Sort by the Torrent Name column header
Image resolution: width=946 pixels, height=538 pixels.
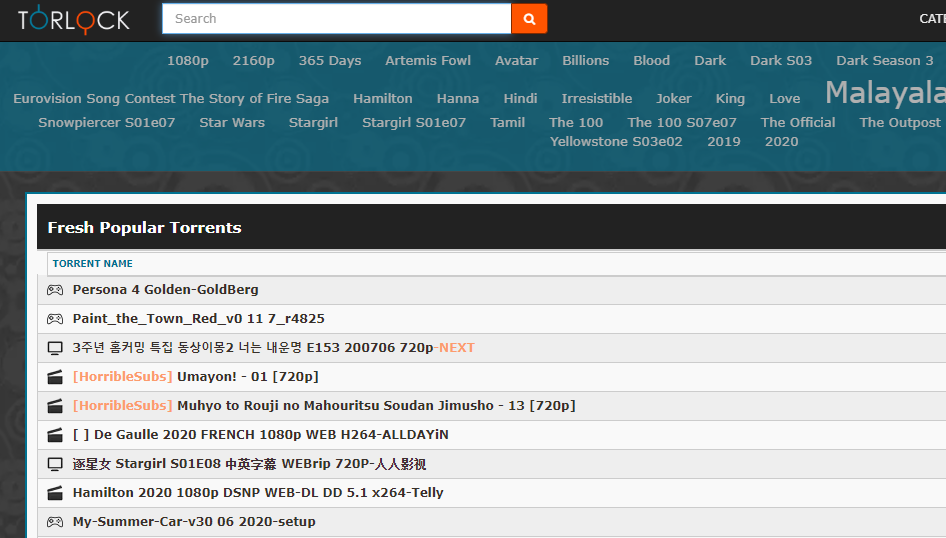[93, 264]
